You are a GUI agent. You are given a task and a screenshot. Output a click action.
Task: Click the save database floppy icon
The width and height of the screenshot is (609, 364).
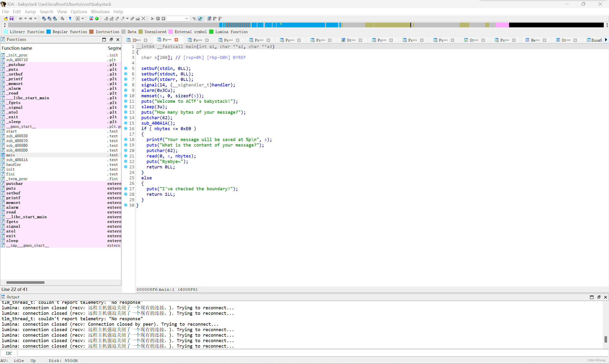(x=11, y=19)
